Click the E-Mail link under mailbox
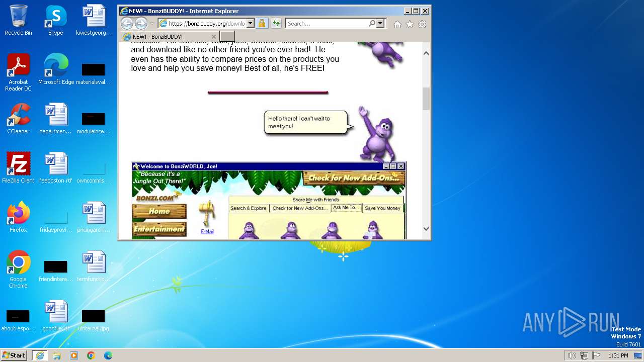644x362 pixels. [x=207, y=232]
